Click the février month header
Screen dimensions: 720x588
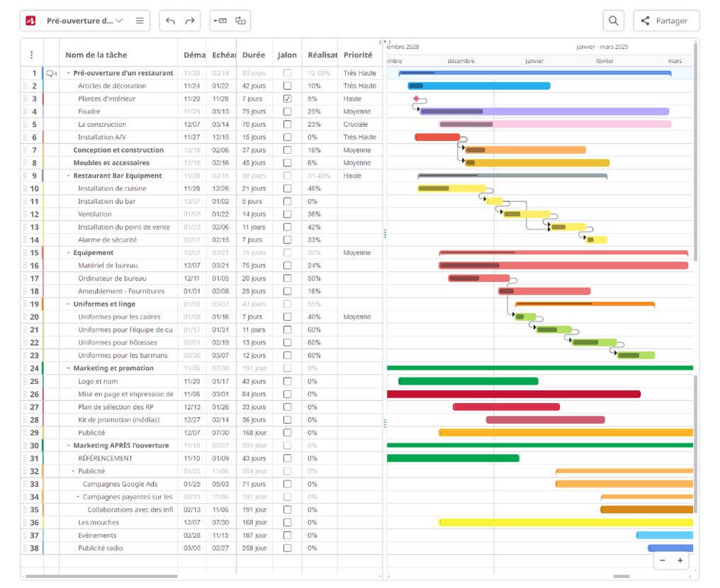[x=604, y=61]
